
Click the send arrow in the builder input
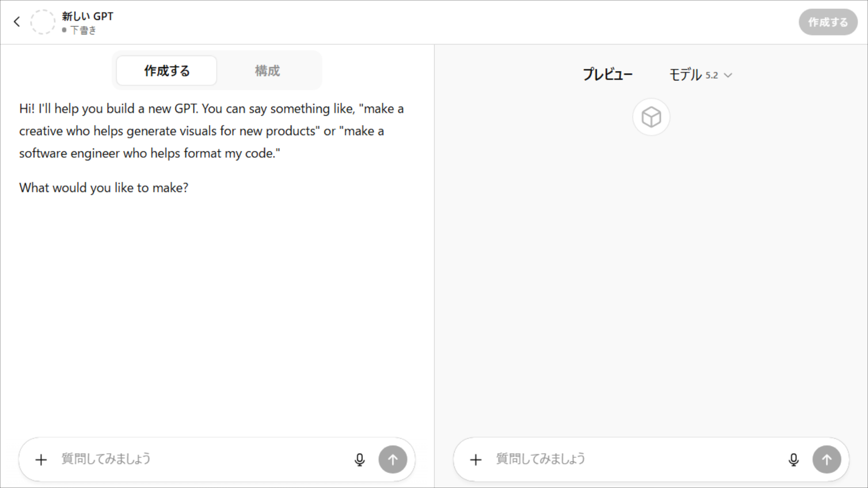pyautogui.click(x=392, y=460)
